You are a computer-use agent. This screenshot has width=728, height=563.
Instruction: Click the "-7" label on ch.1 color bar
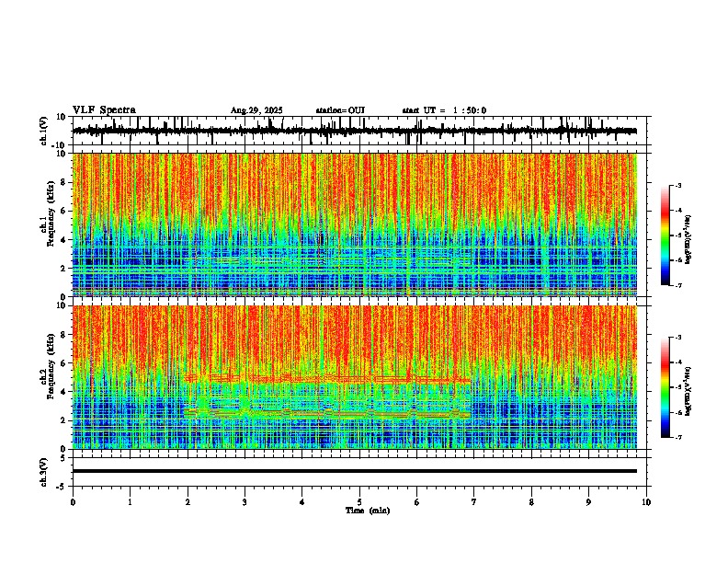(x=677, y=285)
